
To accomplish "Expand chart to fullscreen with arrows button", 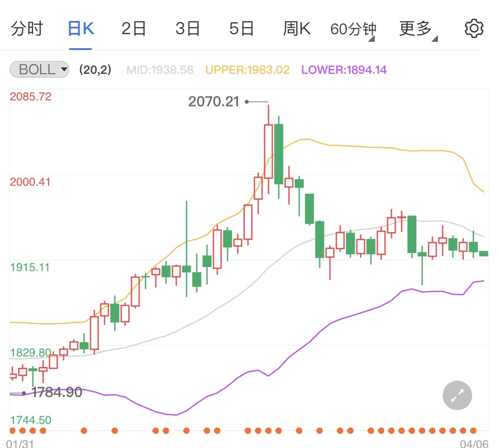I will 457,395.
